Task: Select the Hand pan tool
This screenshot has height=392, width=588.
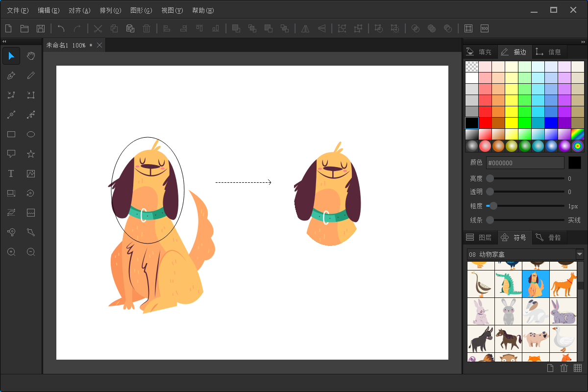Action: click(31, 56)
